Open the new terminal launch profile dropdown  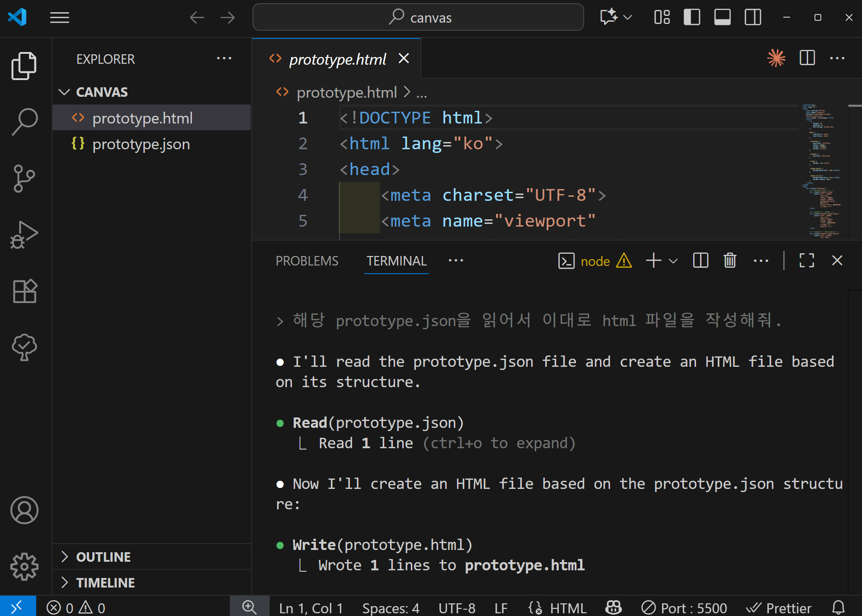(x=673, y=261)
